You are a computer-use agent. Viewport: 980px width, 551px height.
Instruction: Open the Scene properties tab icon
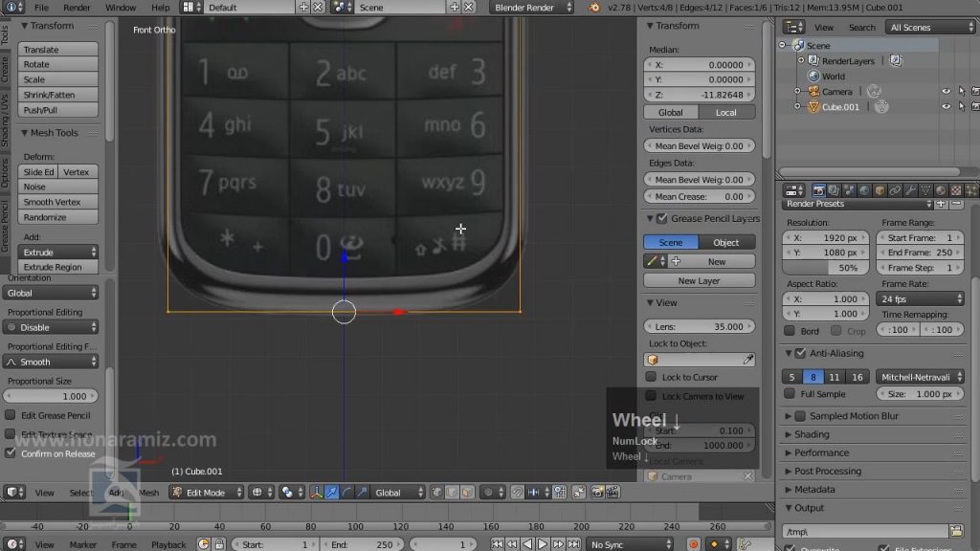point(850,190)
